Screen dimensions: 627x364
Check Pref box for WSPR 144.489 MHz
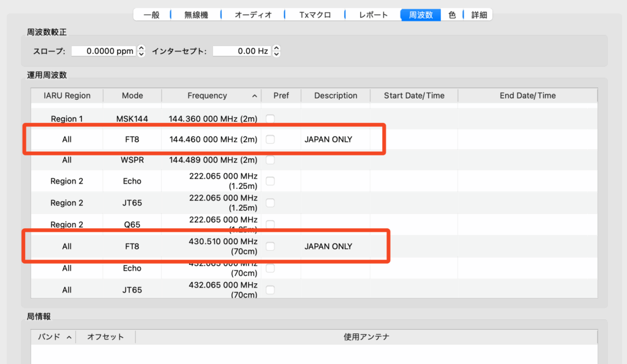tap(270, 160)
